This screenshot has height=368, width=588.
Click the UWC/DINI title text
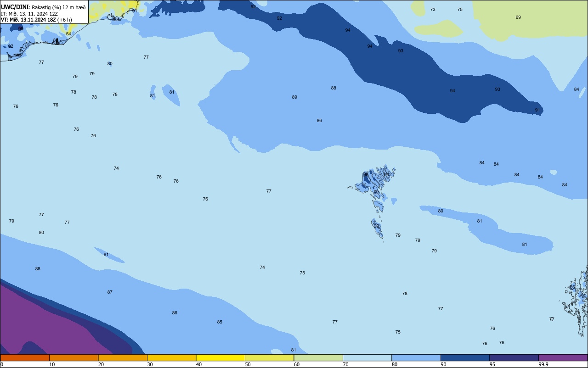tap(15, 7)
